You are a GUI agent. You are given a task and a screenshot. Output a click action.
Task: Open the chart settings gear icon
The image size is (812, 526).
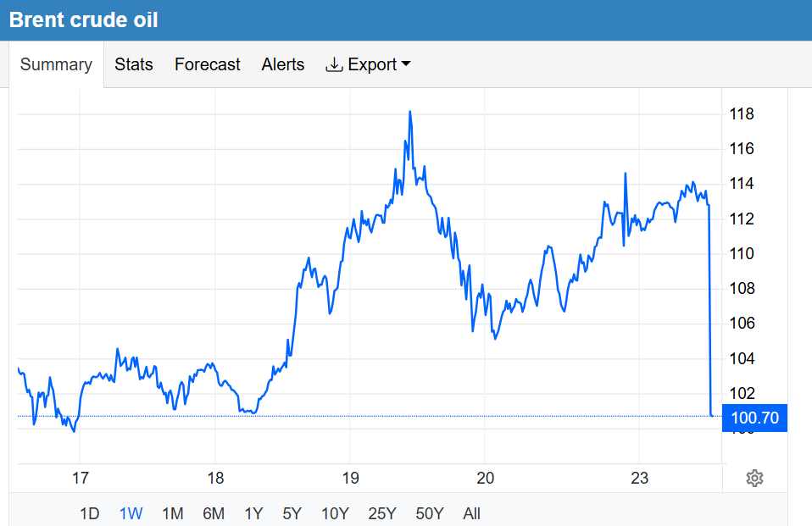(x=754, y=478)
